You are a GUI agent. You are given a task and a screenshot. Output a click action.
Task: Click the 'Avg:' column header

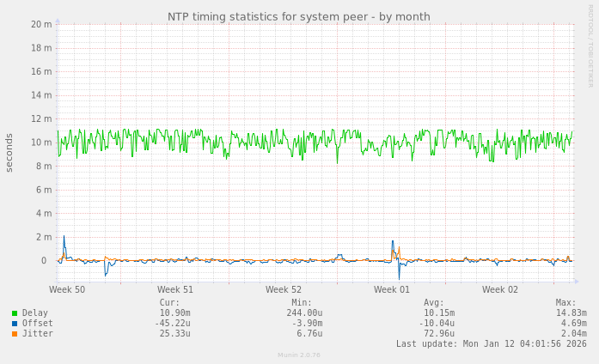coord(434,303)
